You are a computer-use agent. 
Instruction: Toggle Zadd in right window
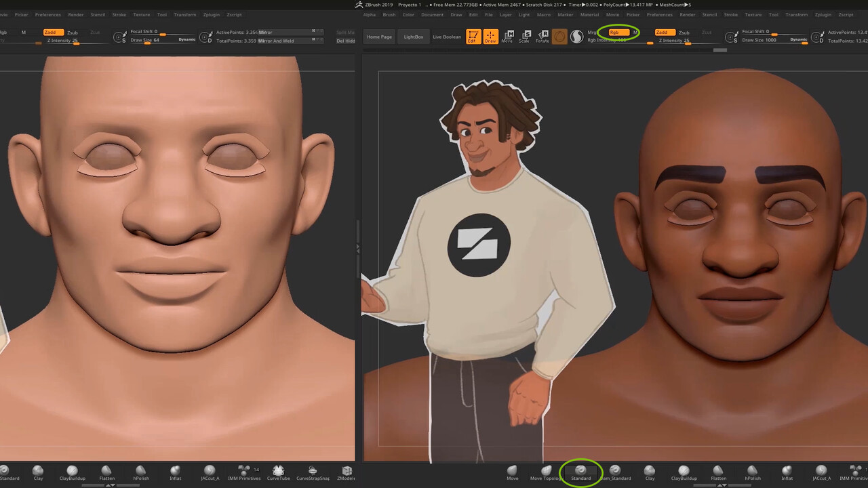click(665, 32)
